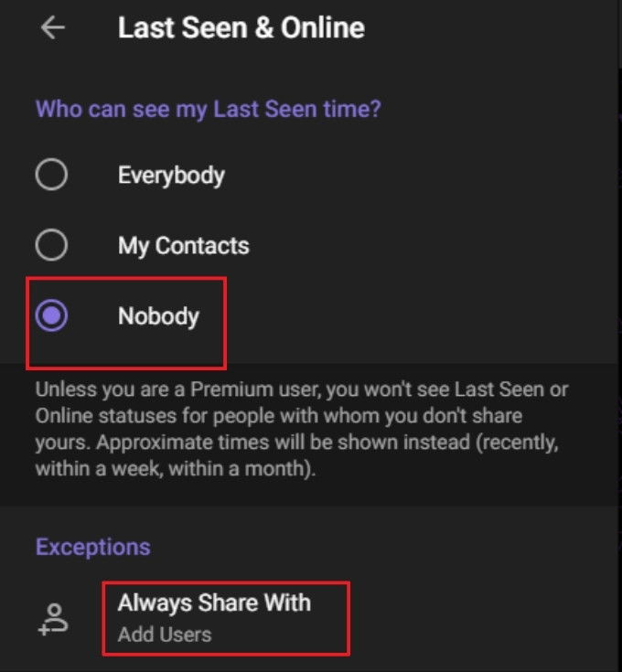622x672 pixels.
Task: Click the Exceptions section heading
Action: [92, 547]
